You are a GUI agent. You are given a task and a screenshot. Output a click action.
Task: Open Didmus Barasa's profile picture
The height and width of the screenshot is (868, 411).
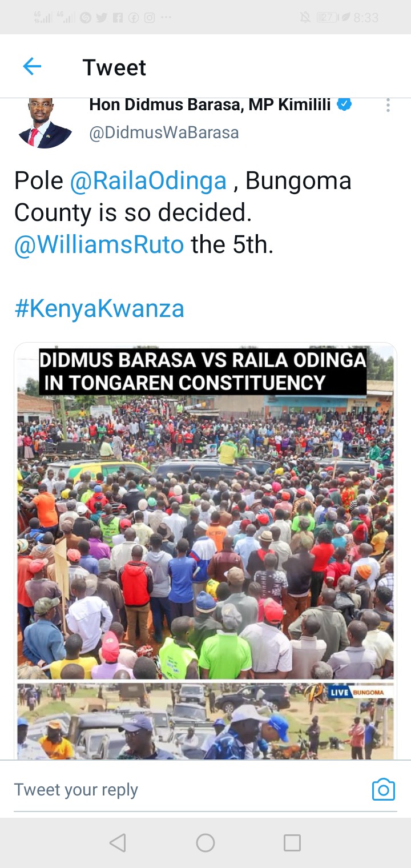[45, 123]
